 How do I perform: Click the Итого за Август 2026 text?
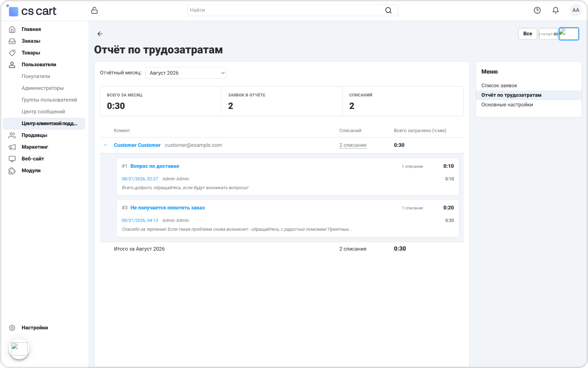point(139,249)
